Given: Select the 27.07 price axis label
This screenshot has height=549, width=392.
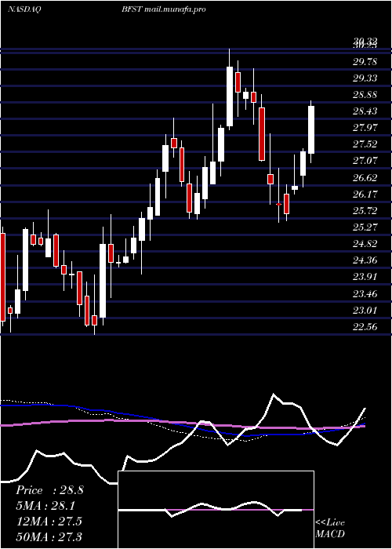Looking at the screenshot, I should [x=365, y=161].
